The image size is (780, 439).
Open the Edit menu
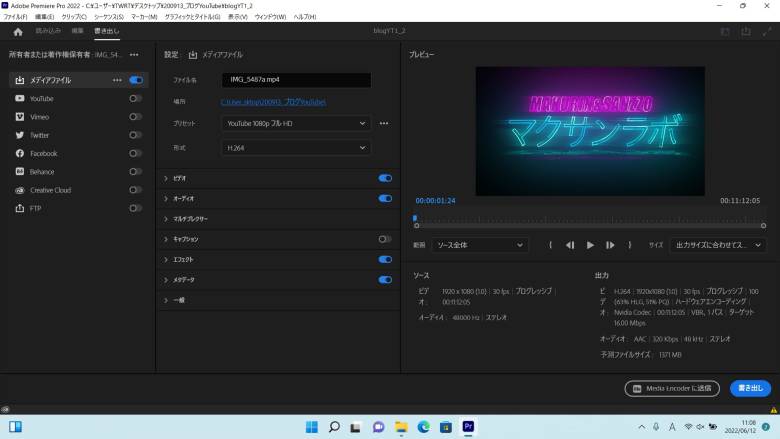click(x=44, y=17)
